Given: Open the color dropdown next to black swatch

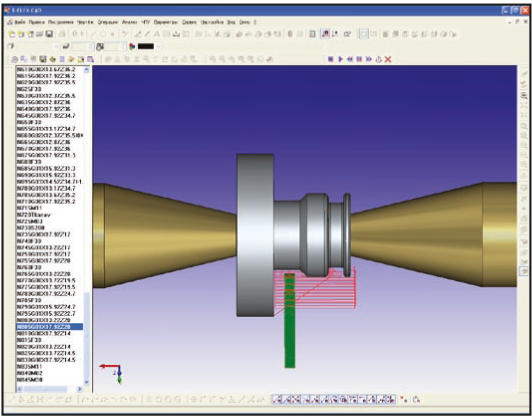Looking at the screenshot, I should coord(159,47).
